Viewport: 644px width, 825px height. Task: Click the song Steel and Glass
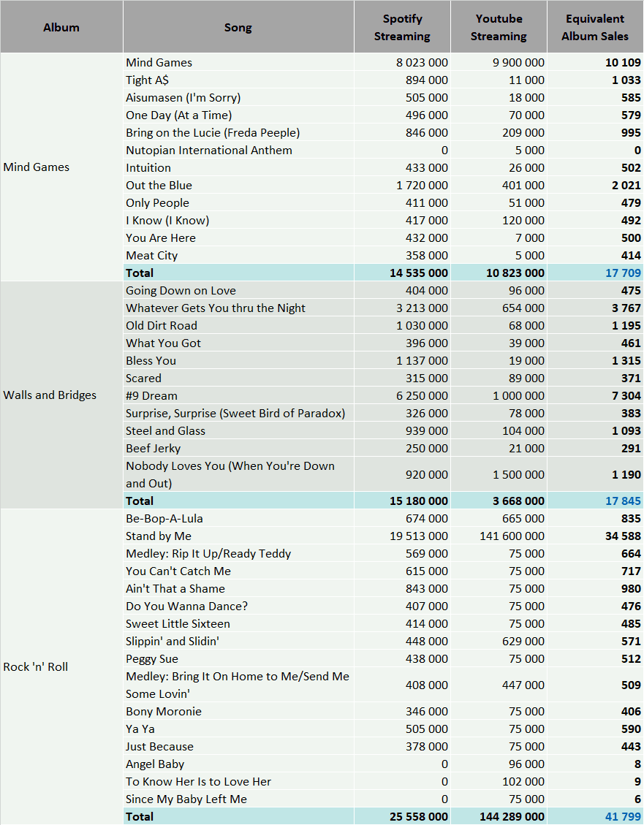point(238,430)
